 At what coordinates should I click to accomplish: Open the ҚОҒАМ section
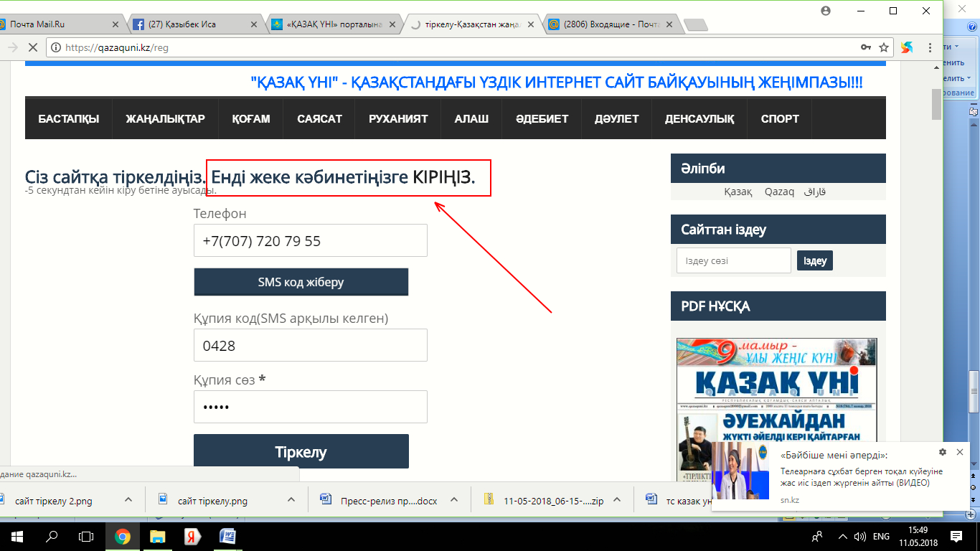click(x=251, y=118)
